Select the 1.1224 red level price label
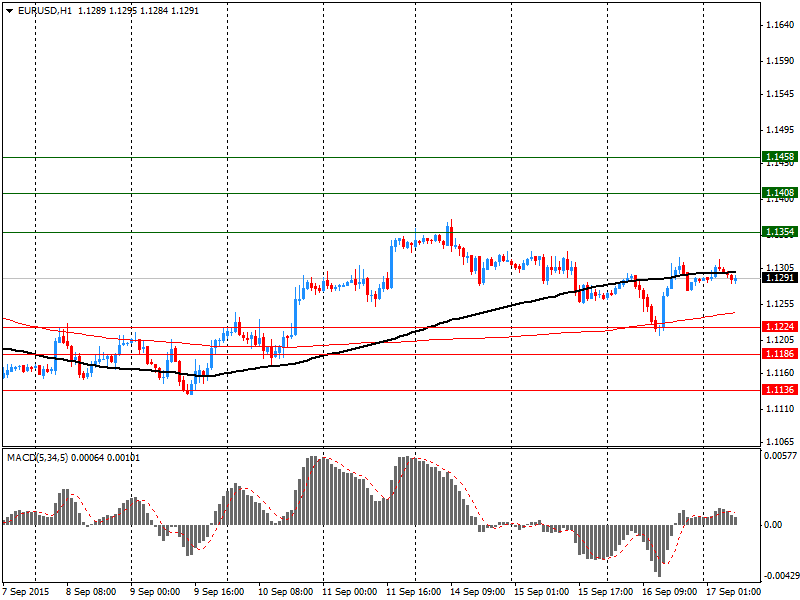The height and width of the screenshot is (600, 800). coord(780,327)
